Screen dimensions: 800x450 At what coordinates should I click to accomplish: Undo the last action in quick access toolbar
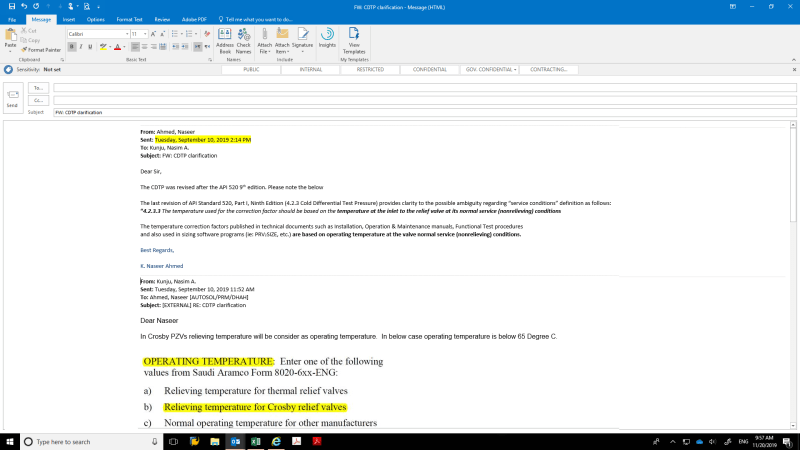[x=24, y=6]
